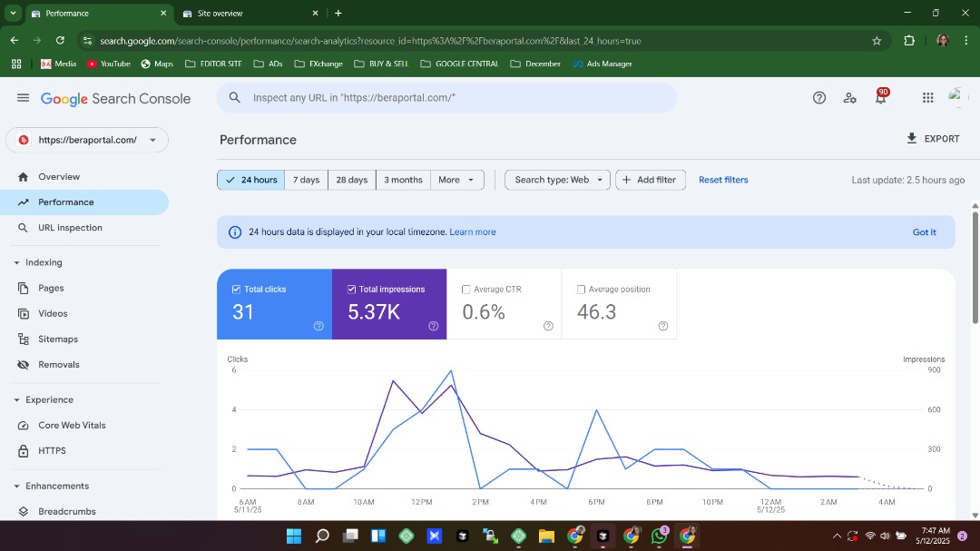Open the Google apps grid
The height and width of the screenshot is (551, 980).
[x=927, y=98]
